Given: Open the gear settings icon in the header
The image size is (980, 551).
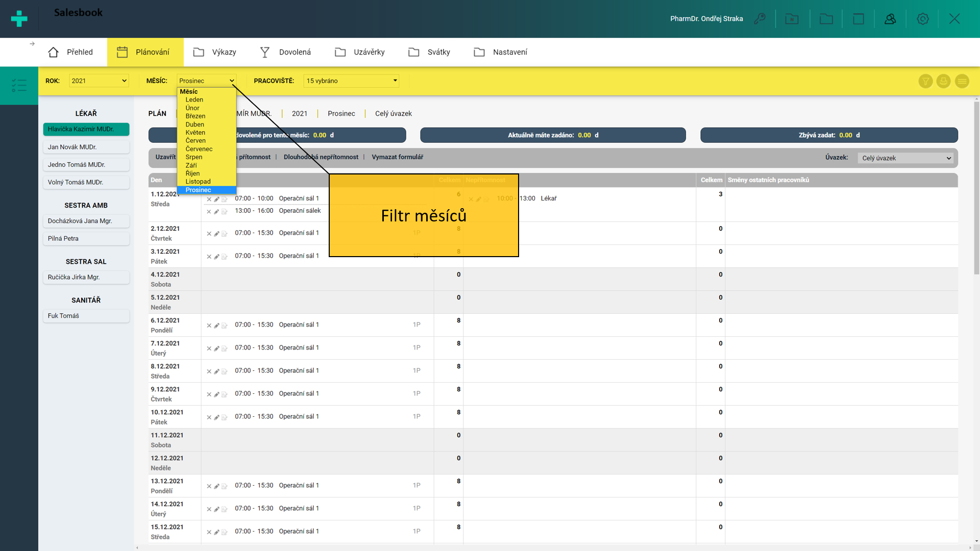Looking at the screenshot, I should tap(923, 19).
